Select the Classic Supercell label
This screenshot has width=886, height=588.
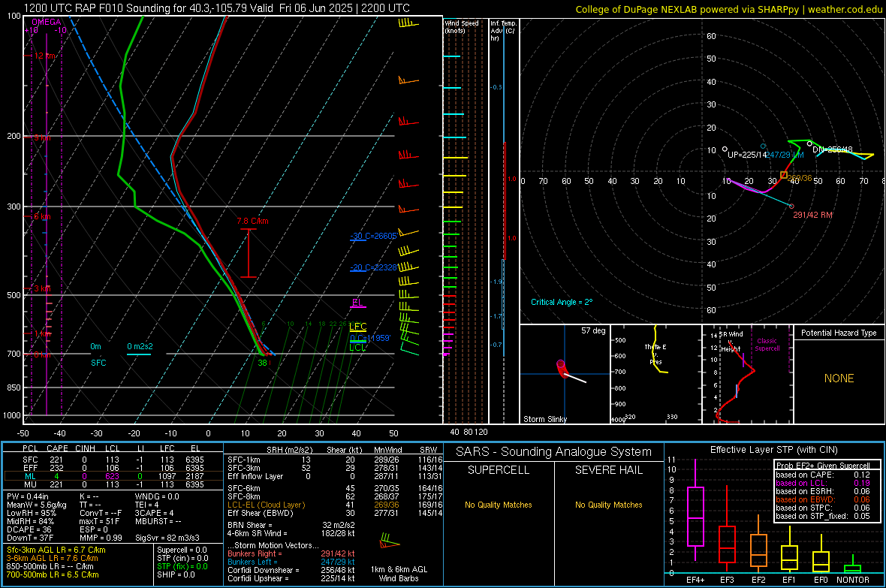coord(767,345)
